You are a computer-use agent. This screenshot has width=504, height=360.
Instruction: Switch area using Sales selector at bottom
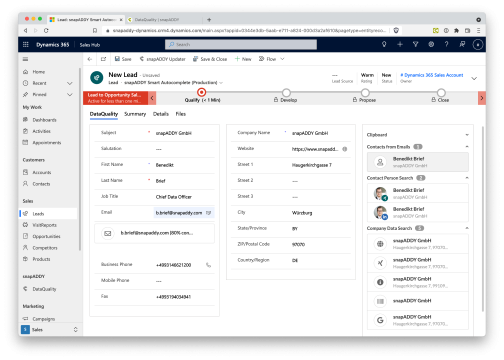point(49,330)
